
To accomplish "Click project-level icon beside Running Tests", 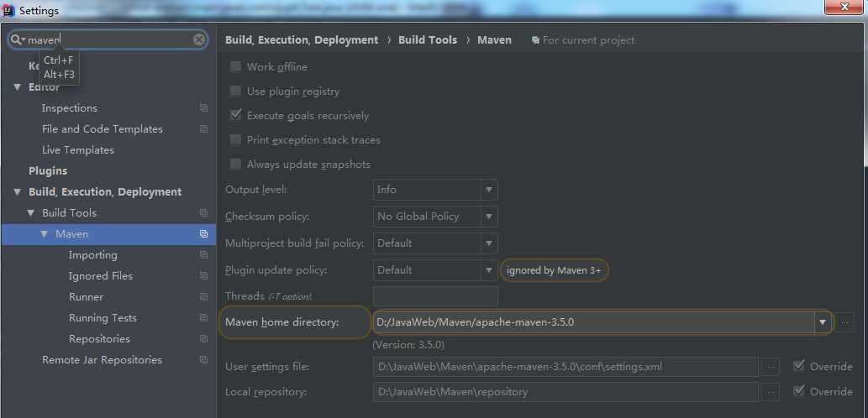I will coord(203,318).
